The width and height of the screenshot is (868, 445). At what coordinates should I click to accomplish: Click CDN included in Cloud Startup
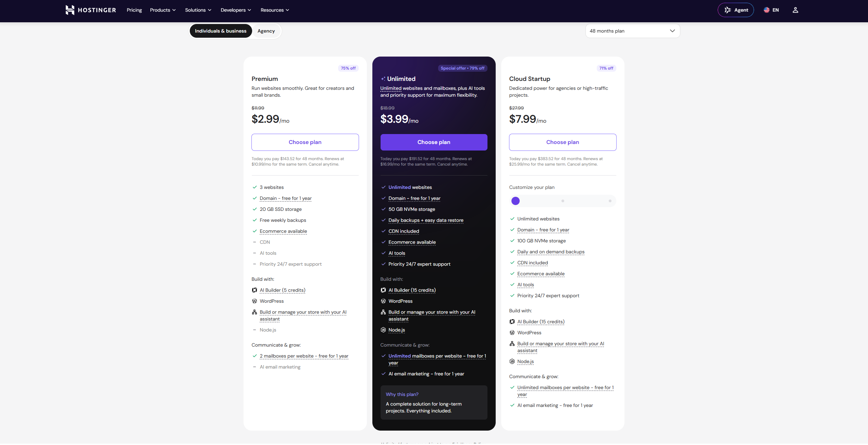(532, 263)
